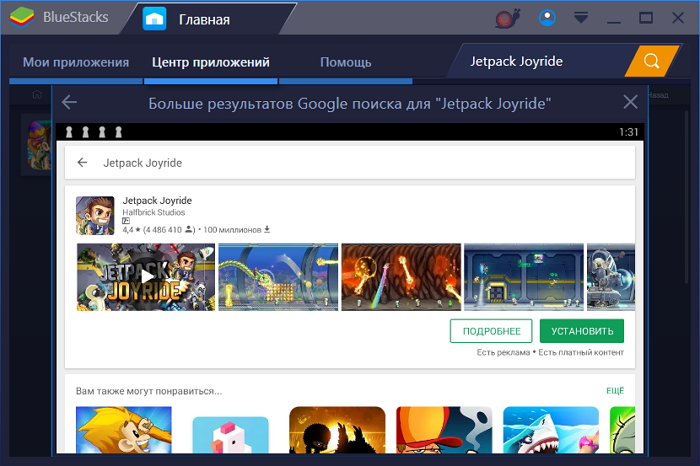Viewport: 700px width, 466px height.
Task: Click the Есть реклама notice text
Action: pos(503,353)
